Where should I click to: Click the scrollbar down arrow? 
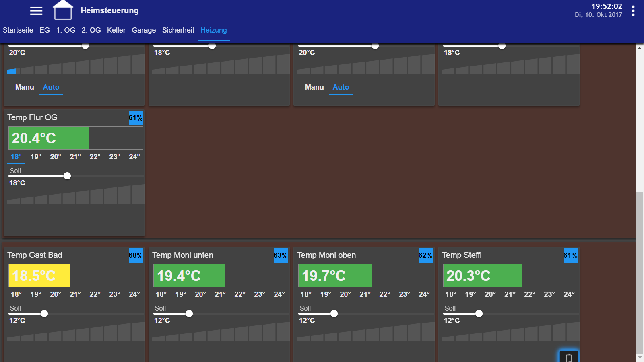[x=640, y=357]
